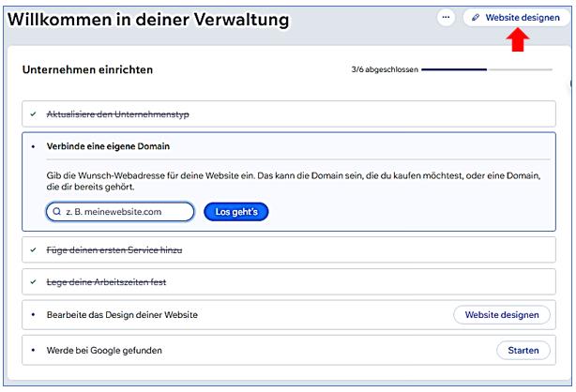Click Website designen button in the design row

coord(502,315)
